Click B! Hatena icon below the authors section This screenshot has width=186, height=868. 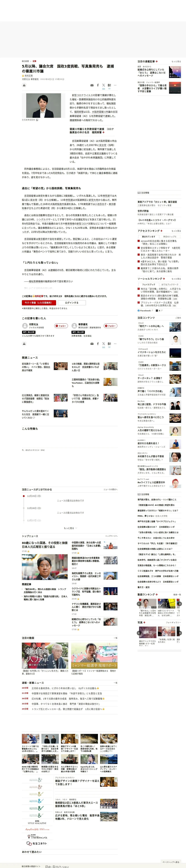109,344
